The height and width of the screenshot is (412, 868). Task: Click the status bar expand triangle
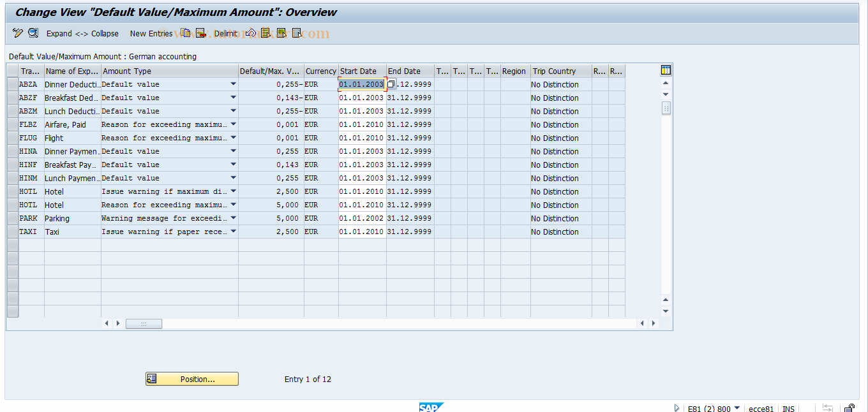pyautogui.click(x=677, y=408)
